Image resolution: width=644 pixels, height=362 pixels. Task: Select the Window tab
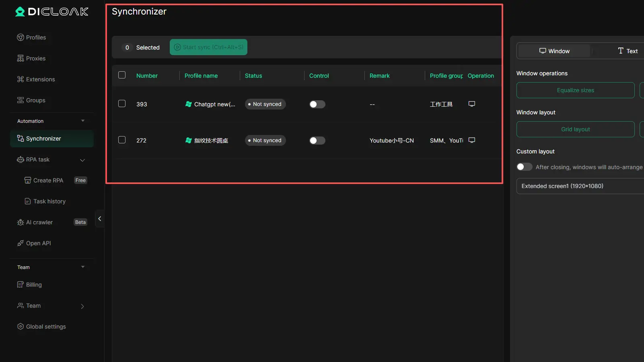coord(554,51)
